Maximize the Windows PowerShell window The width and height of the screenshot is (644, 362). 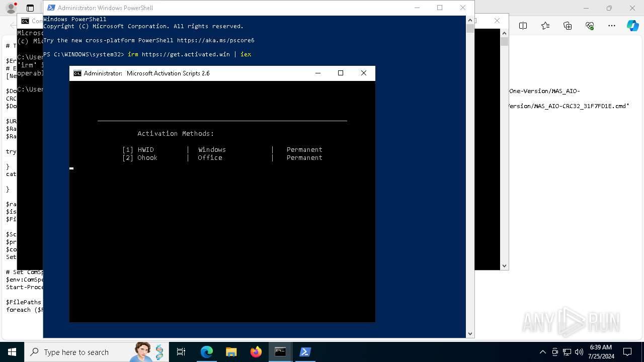[440, 8]
